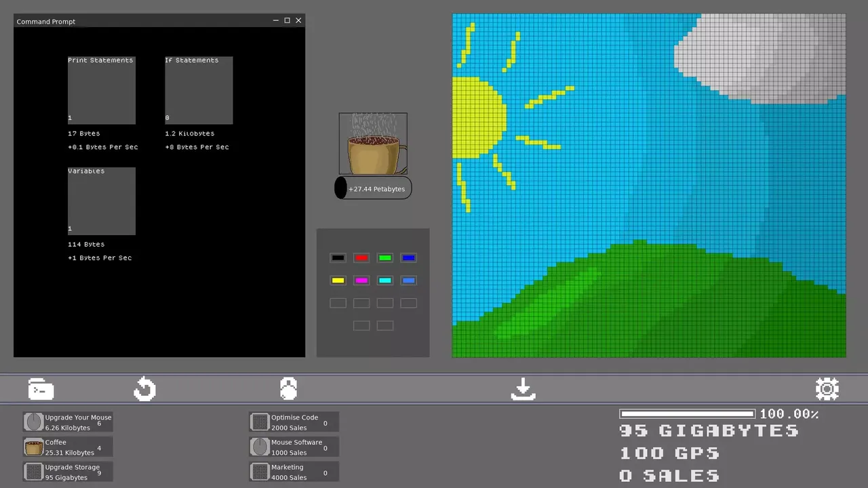Pick the magenta color swatch
Screen dimensions: 868x488
tap(361, 281)
